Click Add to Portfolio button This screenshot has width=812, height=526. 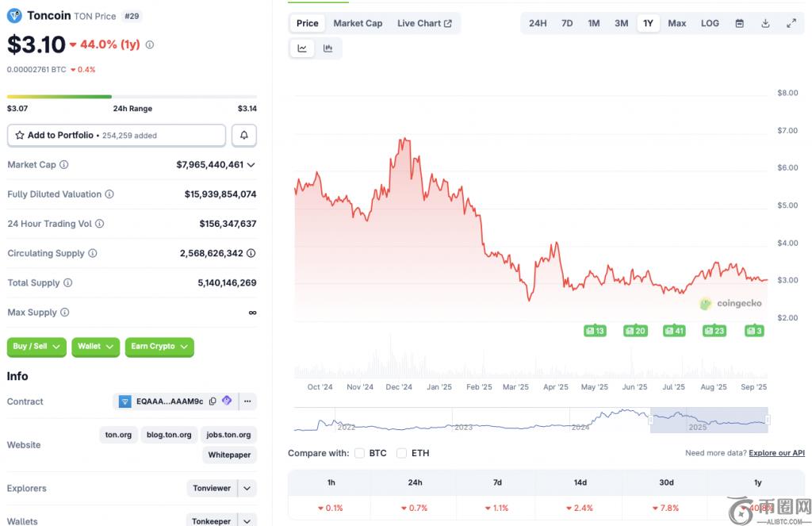pyautogui.click(x=116, y=136)
